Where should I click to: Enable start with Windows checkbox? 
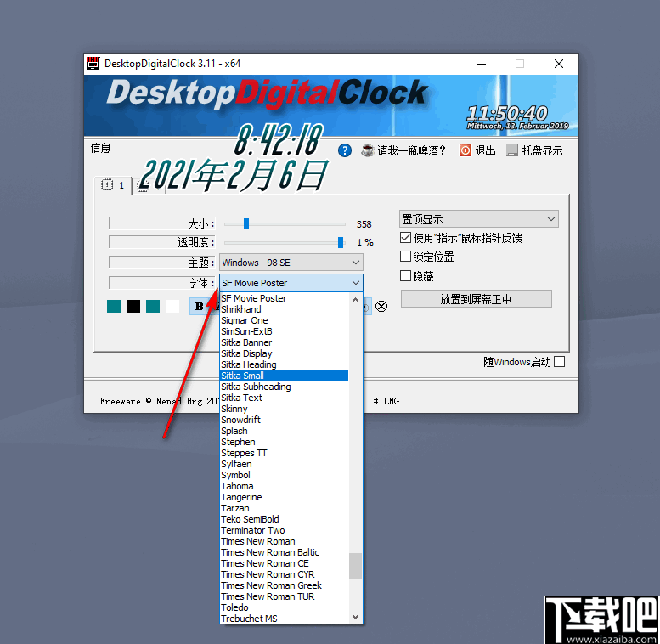pos(560,362)
